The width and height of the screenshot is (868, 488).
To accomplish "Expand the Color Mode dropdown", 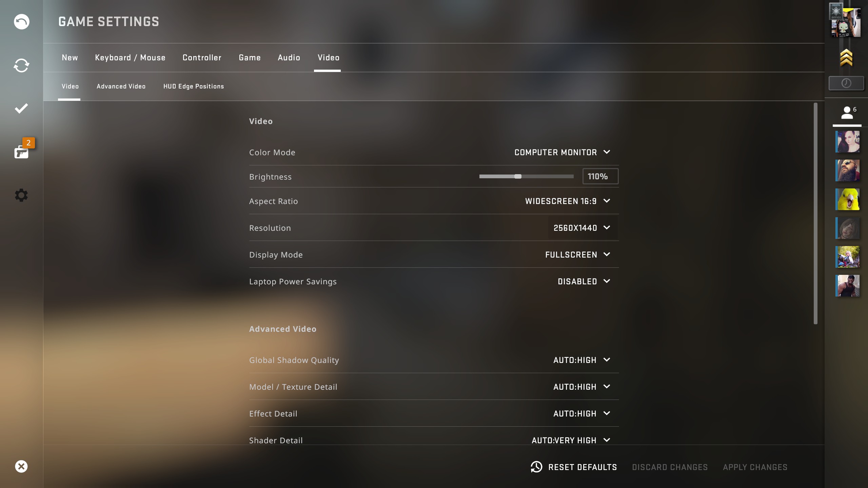I will 563,152.
